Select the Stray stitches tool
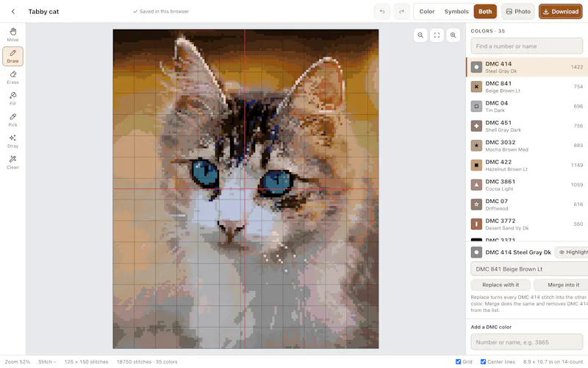 point(12,141)
